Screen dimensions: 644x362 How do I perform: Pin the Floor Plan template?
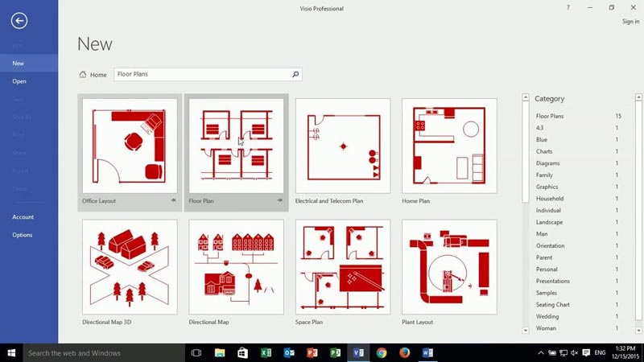(x=279, y=200)
